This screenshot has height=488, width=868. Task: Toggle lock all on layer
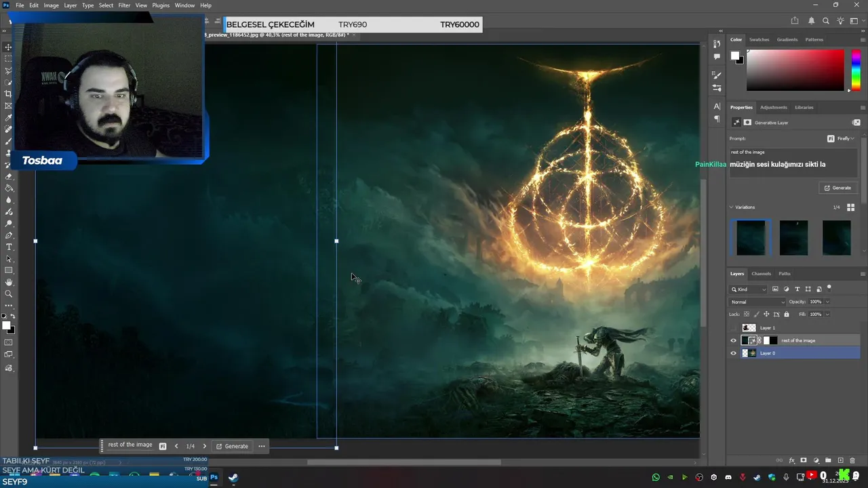[787, 314]
